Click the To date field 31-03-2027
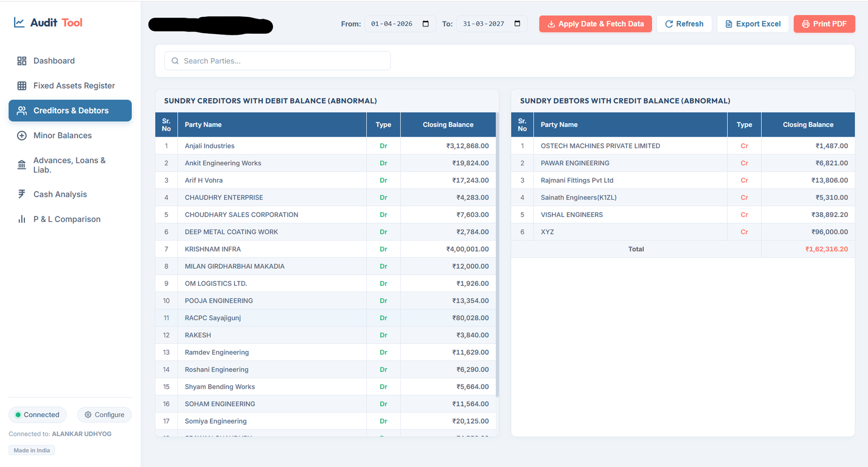 coord(492,24)
